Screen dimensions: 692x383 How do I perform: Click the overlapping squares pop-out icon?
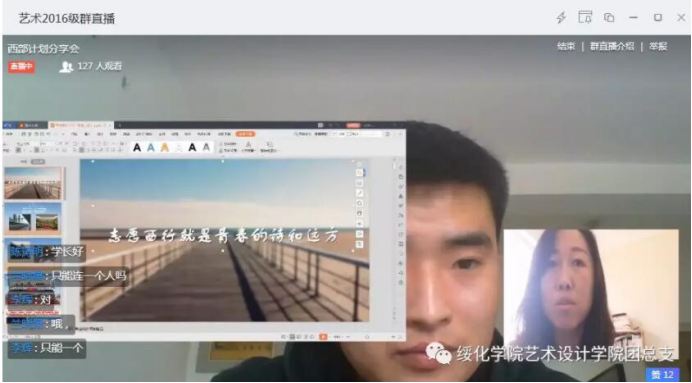pyautogui.click(x=609, y=18)
